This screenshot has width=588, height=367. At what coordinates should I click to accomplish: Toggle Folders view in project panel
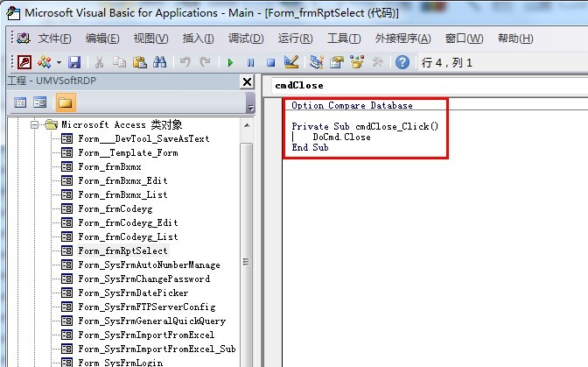click(x=66, y=102)
